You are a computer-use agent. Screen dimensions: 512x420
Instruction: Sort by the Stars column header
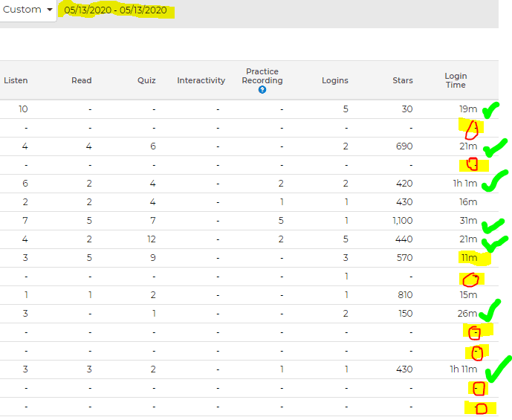tap(403, 81)
